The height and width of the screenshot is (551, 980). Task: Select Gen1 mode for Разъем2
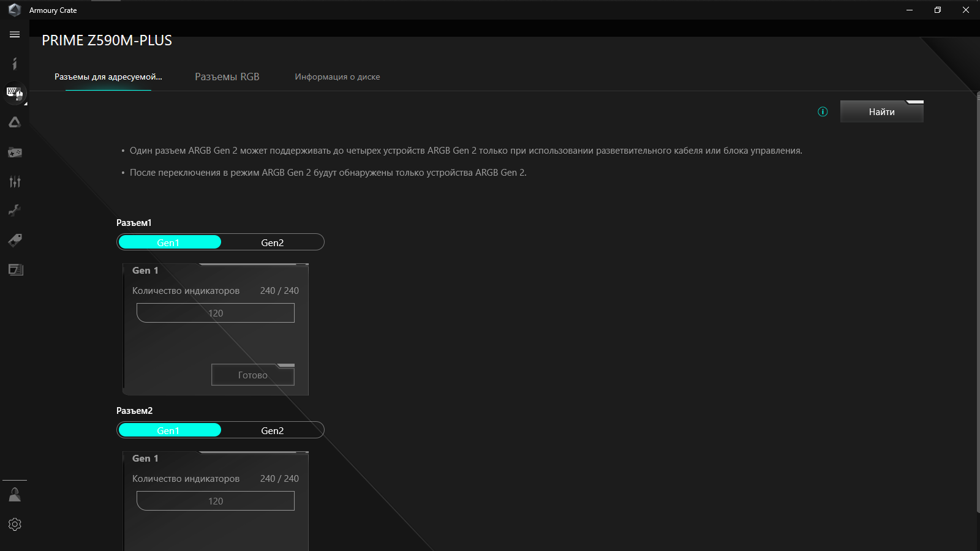pyautogui.click(x=170, y=430)
